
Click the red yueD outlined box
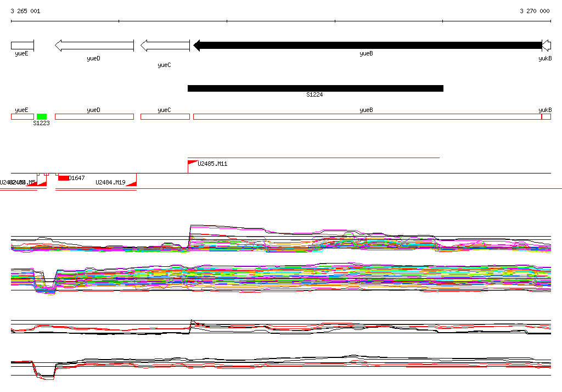click(94, 116)
